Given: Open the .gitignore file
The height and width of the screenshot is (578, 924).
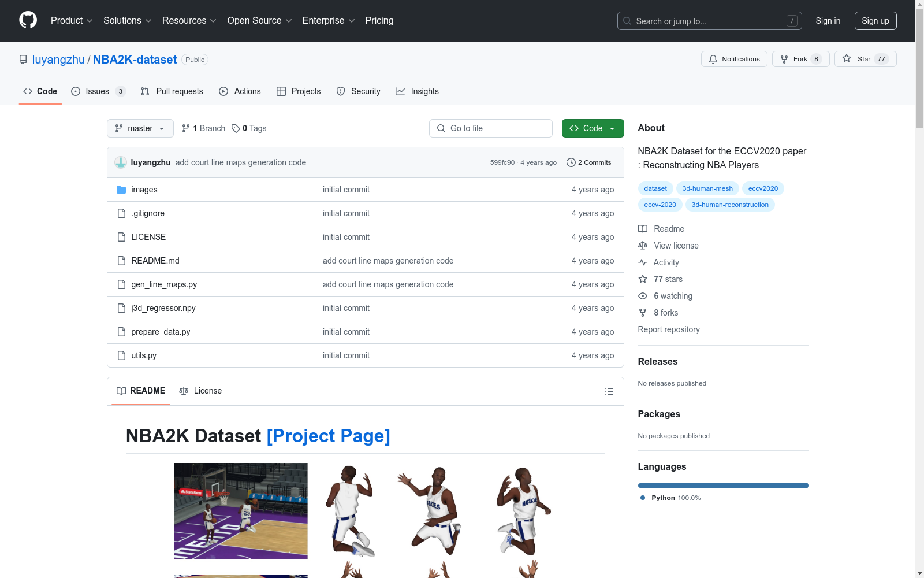Looking at the screenshot, I should tap(148, 213).
